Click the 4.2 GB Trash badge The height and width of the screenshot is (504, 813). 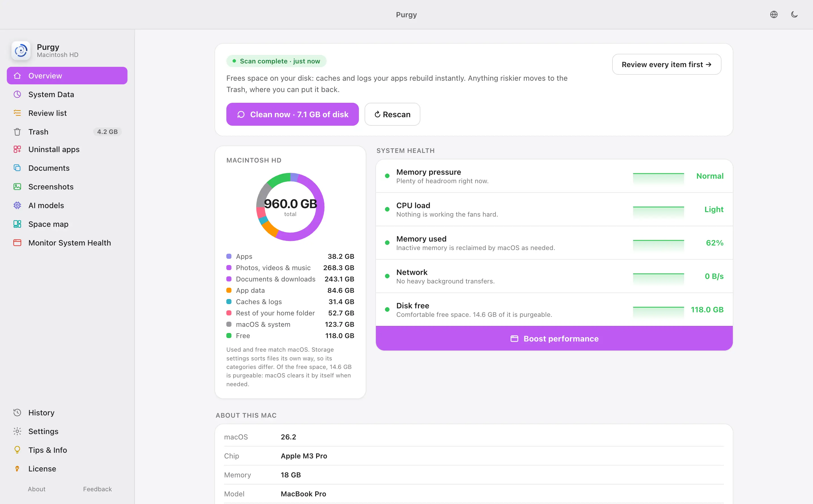tap(107, 132)
